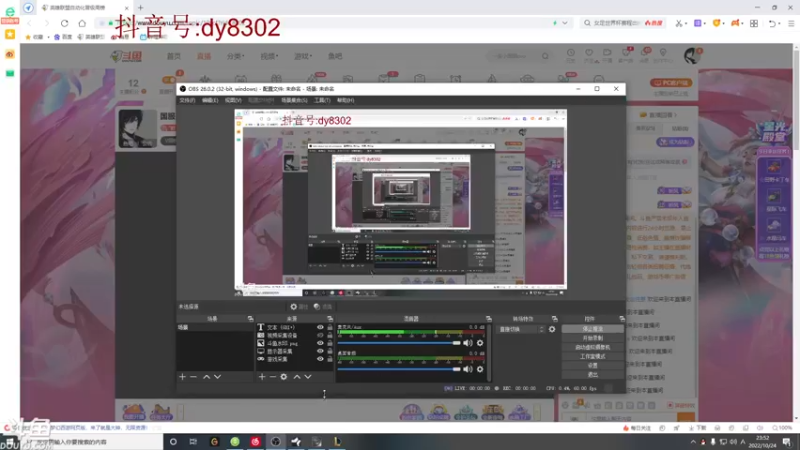
Task: Open OBS 帮助(H) Help menu
Action: (x=345, y=100)
